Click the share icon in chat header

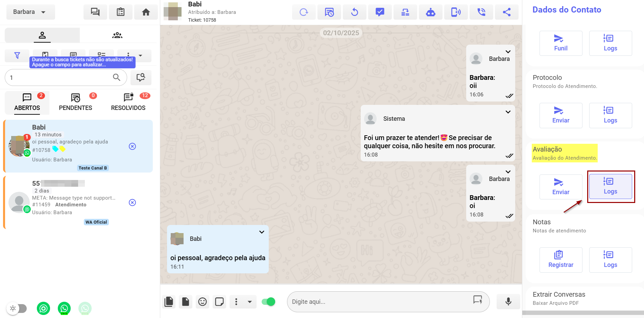[506, 13]
